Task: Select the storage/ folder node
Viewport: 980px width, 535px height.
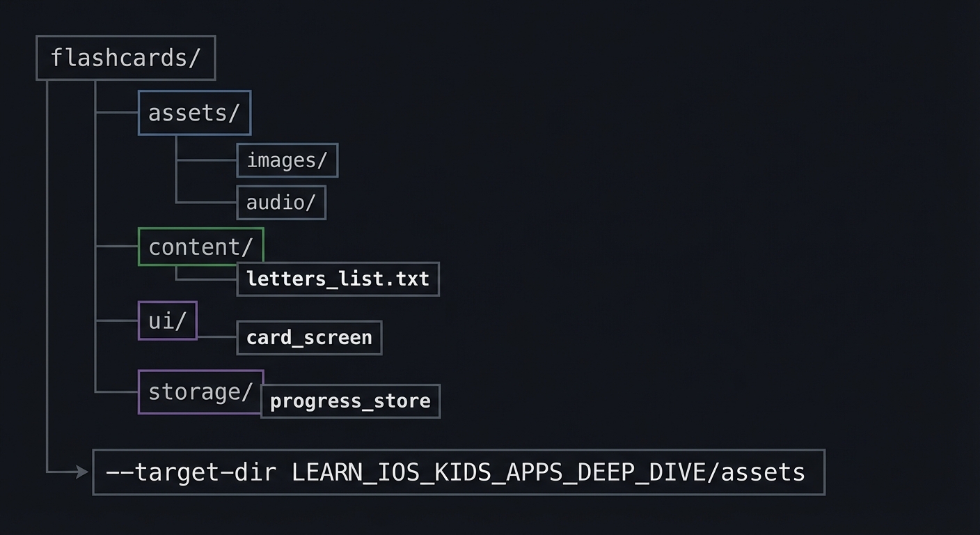Action: coord(200,391)
